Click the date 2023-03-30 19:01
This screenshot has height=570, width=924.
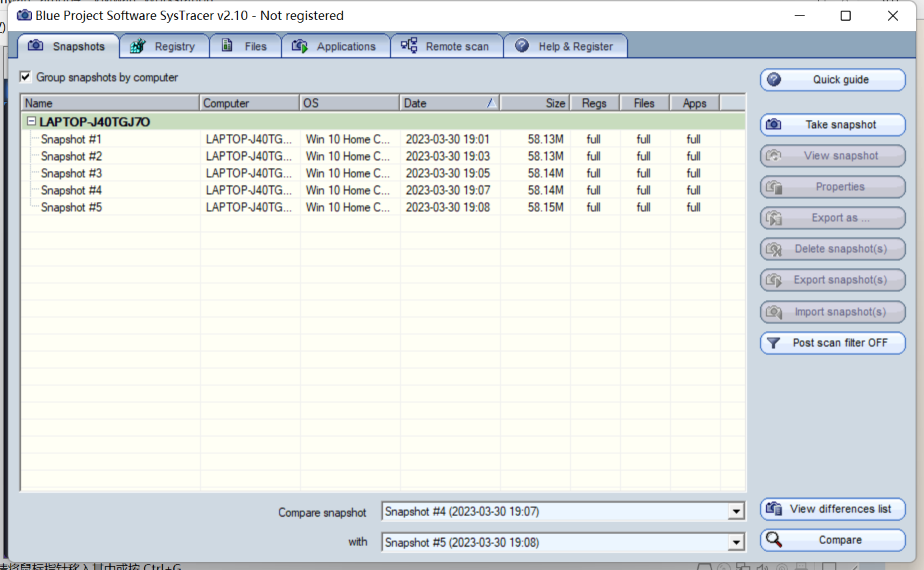click(448, 139)
